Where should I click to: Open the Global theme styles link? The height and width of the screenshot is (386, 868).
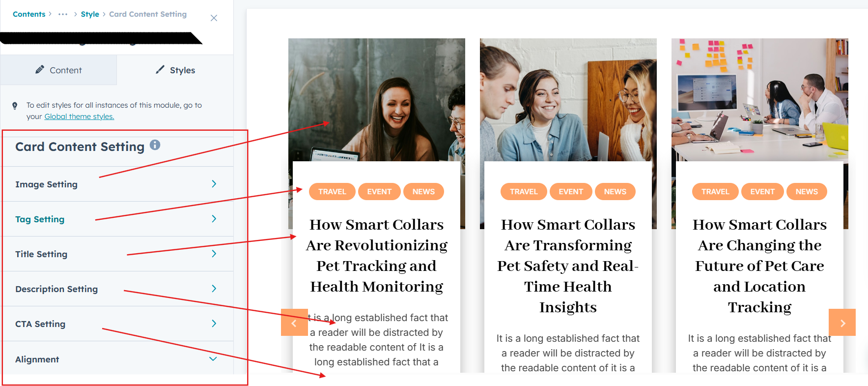click(x=79, y=117)
